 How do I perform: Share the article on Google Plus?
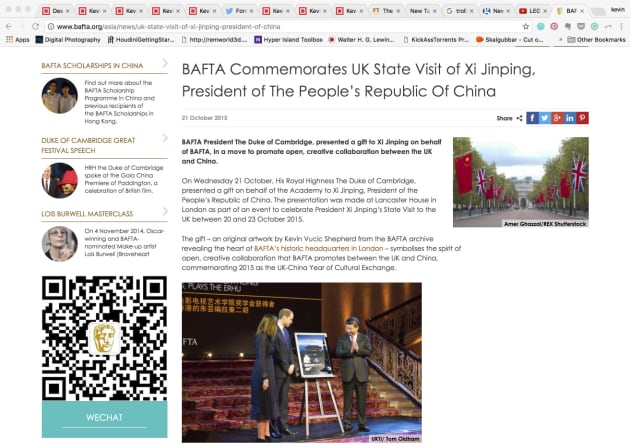coord(557,118)
